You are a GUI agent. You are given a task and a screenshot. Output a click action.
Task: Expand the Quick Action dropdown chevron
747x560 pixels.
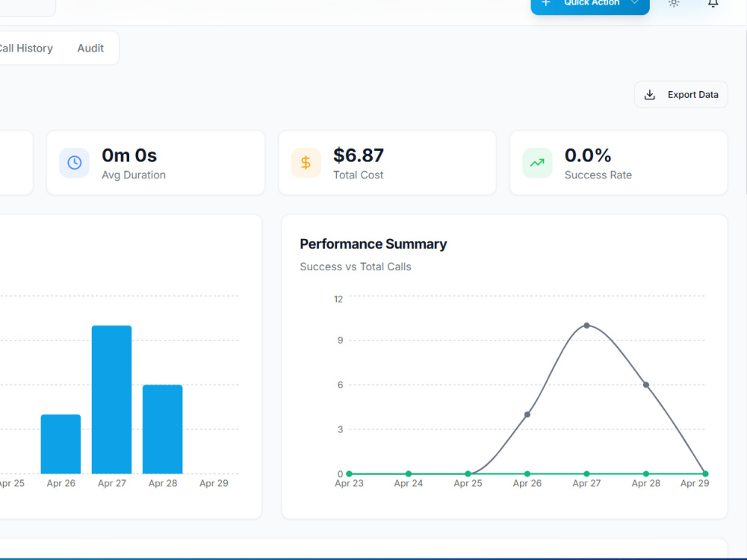634,2
